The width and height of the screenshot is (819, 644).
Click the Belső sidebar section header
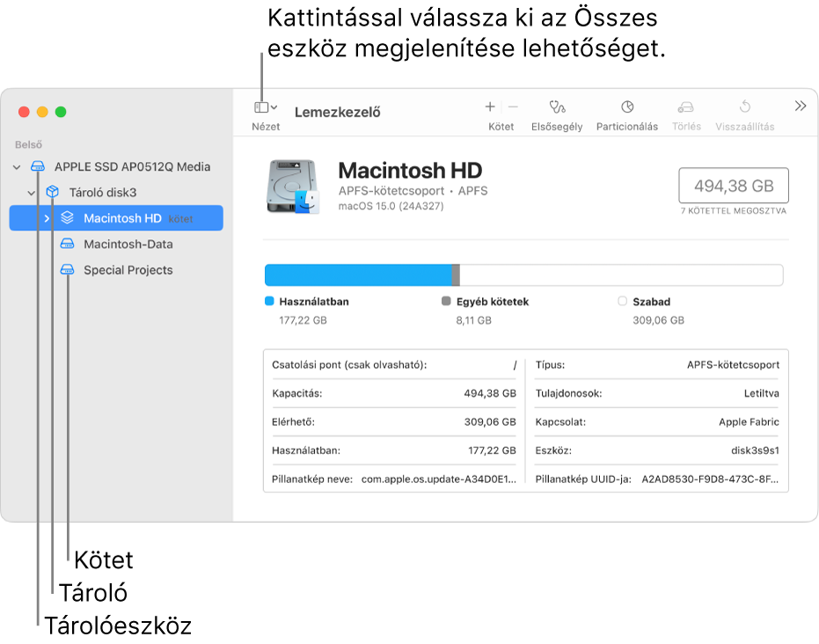(x=28, y=144)
